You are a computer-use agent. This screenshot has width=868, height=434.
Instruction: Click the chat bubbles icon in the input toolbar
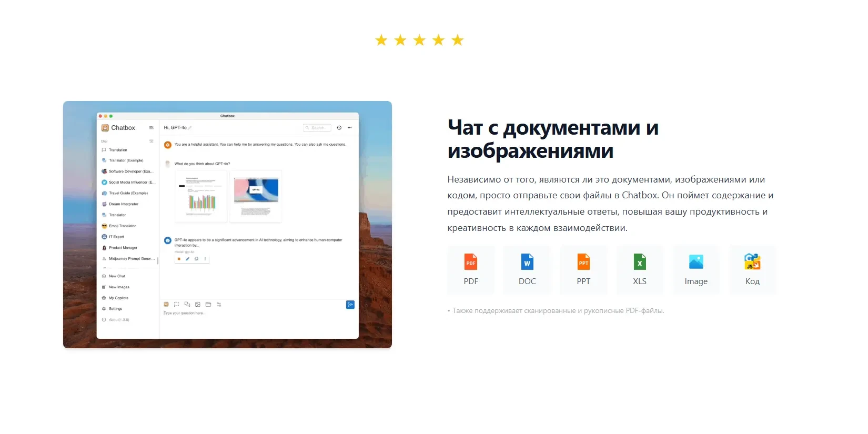point(187,304)
